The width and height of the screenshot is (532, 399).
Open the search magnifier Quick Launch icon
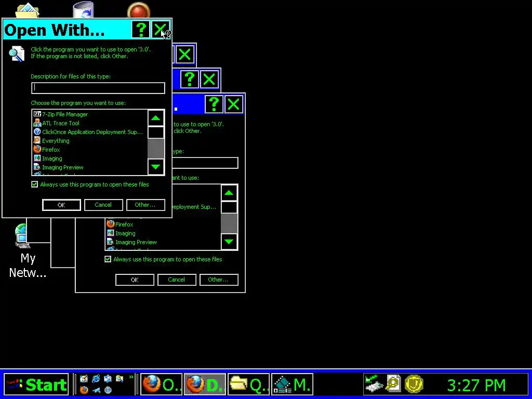[x=119, y=378]
